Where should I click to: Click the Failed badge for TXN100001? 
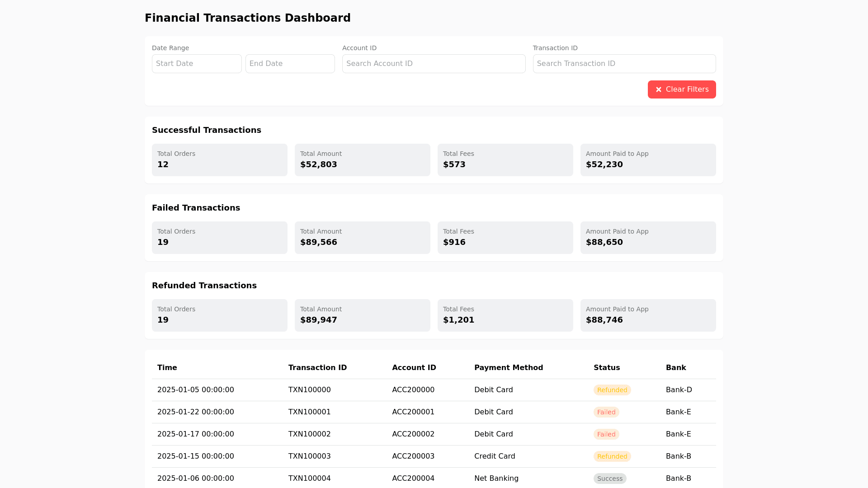click(x=606, y=412)
